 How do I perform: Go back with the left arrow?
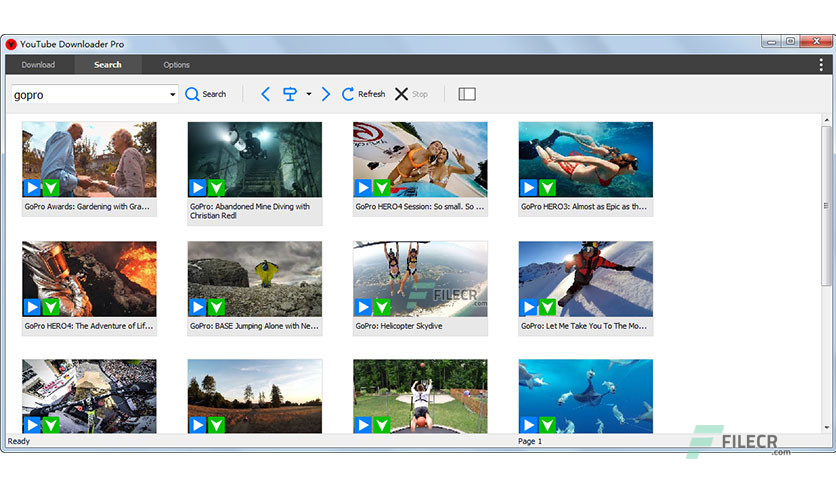[x=266, y=94]
